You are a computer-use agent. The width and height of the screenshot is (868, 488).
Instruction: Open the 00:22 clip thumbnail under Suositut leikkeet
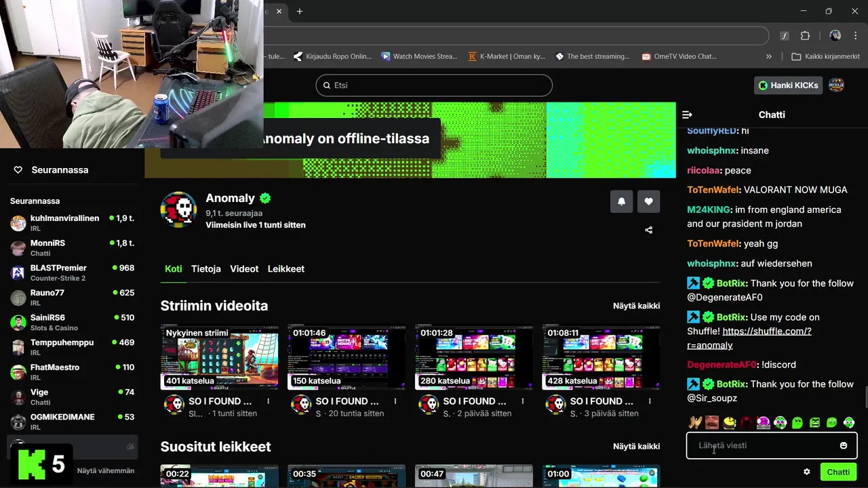tap(219, 476)
